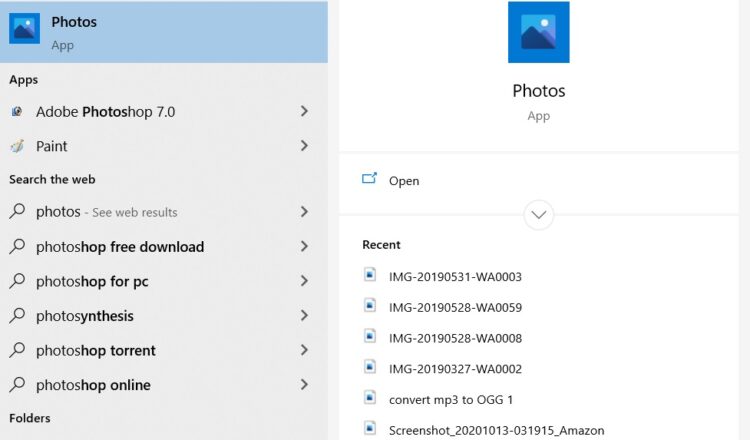Click search icon beside 'photoshop for pc'
The height and width of the screenshot is (440, 750).
tap(17, 280)
